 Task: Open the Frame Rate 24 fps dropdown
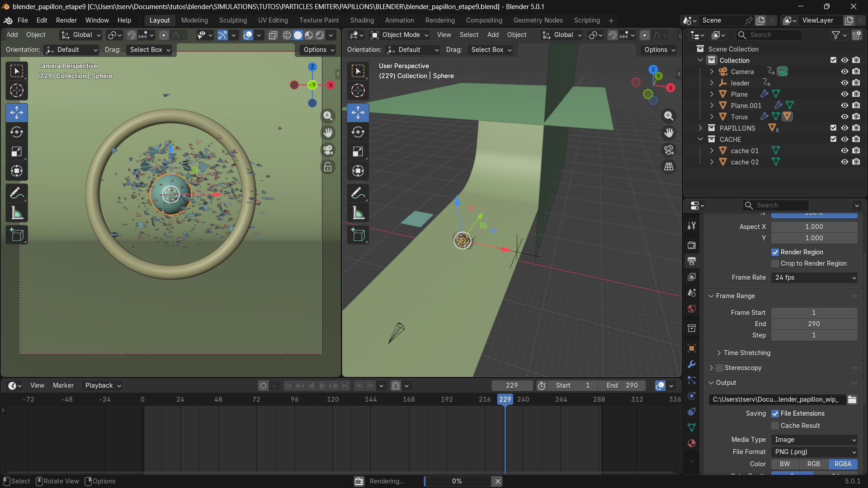(814, 277)
